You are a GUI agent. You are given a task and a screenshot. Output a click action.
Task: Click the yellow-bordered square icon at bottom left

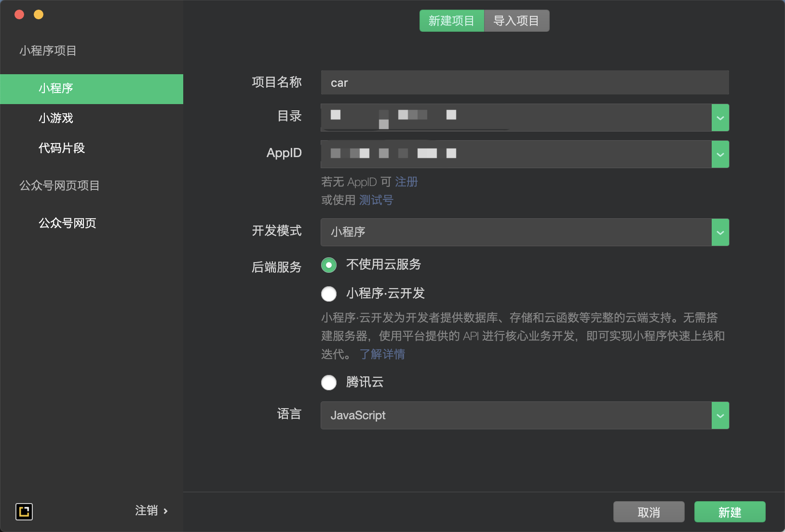24,511
